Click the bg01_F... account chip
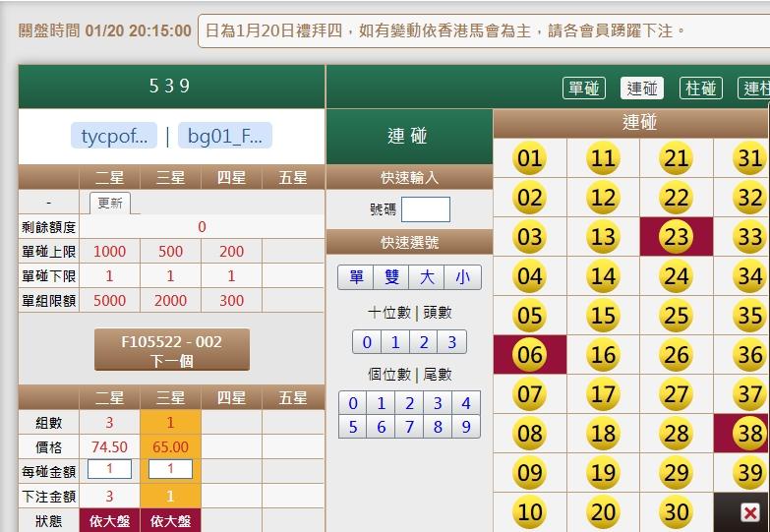 pos(225,136)
